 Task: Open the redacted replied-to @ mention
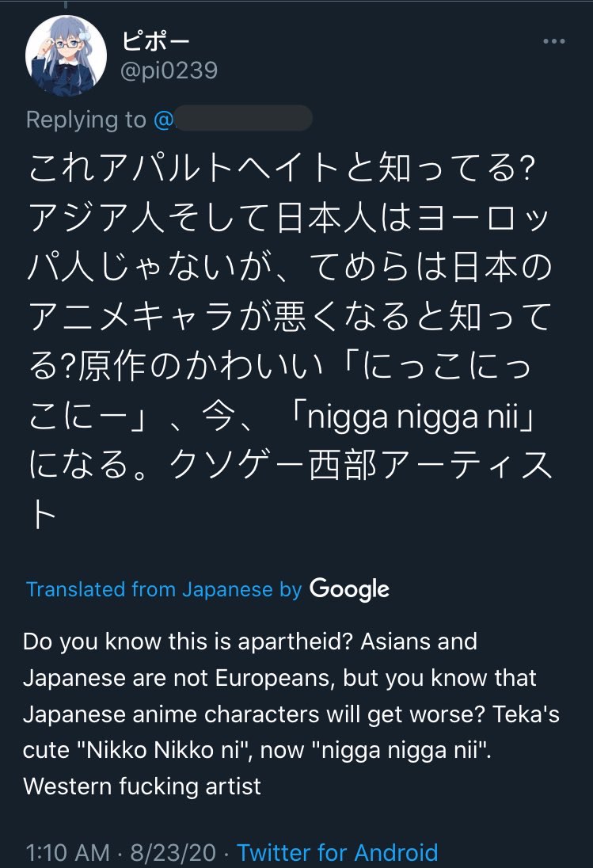click(233, 119)
